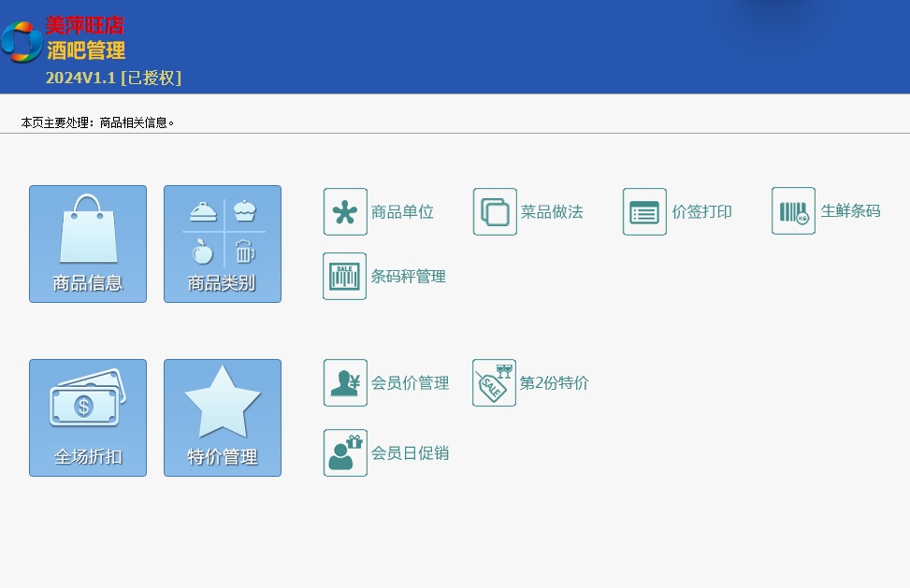Open the 全场折扣 cash tile
The height and width of the screenshot is (588, 910).
click(88, 418)
